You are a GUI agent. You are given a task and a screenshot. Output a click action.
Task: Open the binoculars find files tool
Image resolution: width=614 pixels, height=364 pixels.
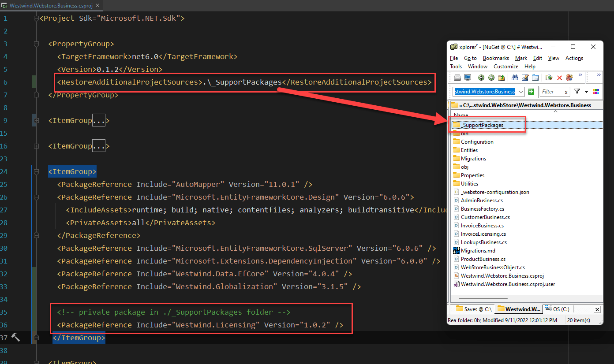pos(515,78)
